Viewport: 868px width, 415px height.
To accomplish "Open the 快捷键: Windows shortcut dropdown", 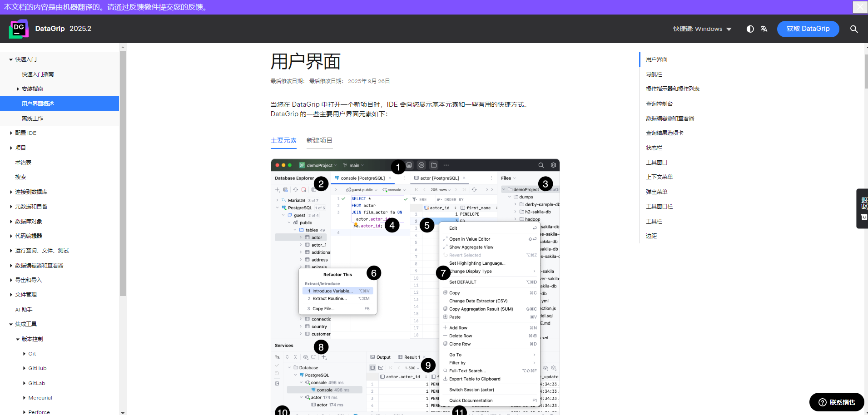I will point(702,29).
